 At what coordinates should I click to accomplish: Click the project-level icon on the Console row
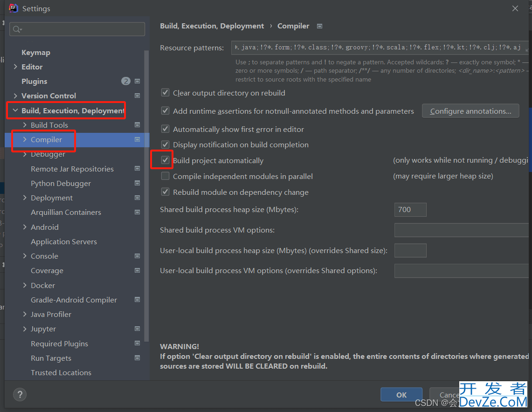pyautogui.click(x=138, y=256)
